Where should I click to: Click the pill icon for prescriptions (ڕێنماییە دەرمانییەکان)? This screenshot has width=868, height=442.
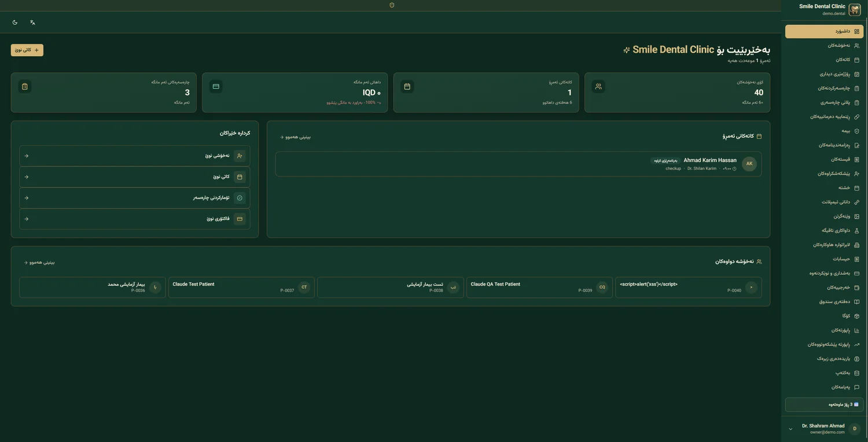[857, 117]
